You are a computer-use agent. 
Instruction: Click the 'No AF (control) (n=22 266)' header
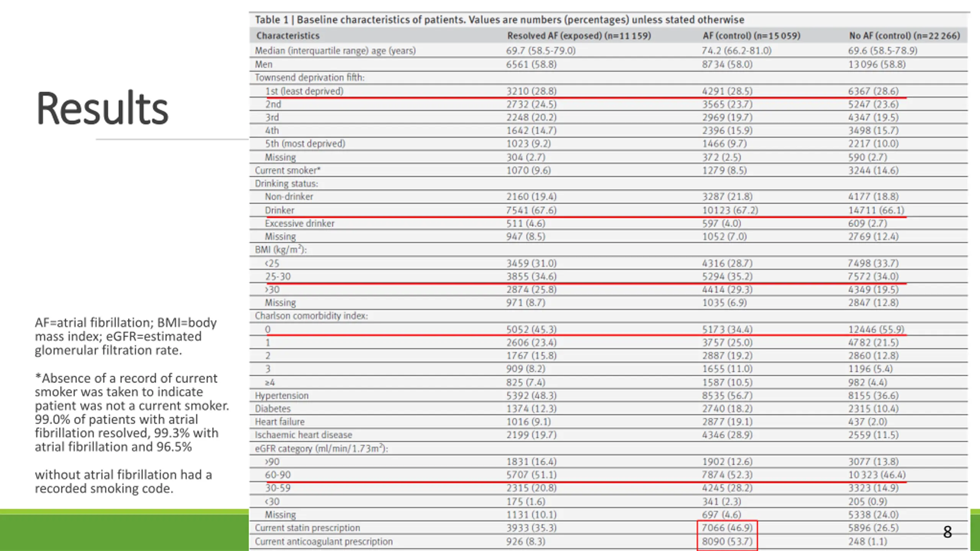(905, 36)
